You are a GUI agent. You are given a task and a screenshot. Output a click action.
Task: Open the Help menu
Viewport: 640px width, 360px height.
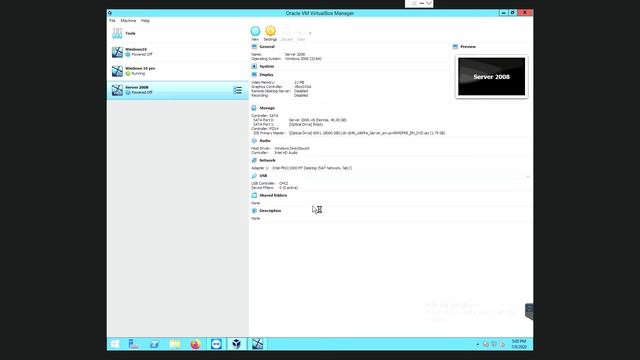(x=145, y=20)
